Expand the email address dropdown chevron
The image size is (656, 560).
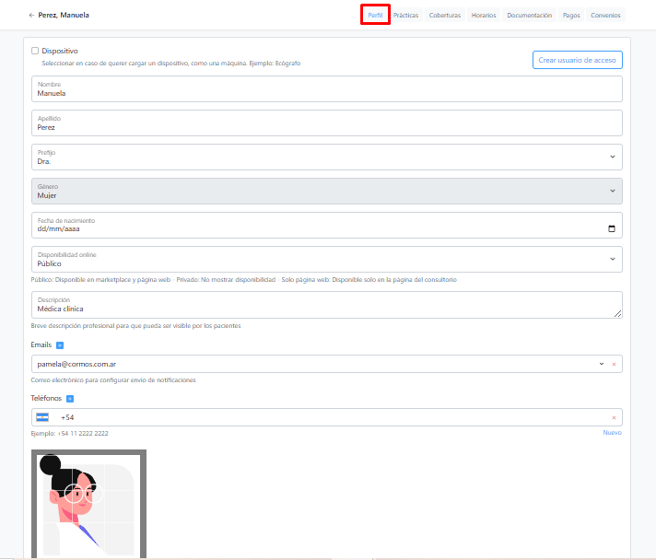tap(601, 364)
